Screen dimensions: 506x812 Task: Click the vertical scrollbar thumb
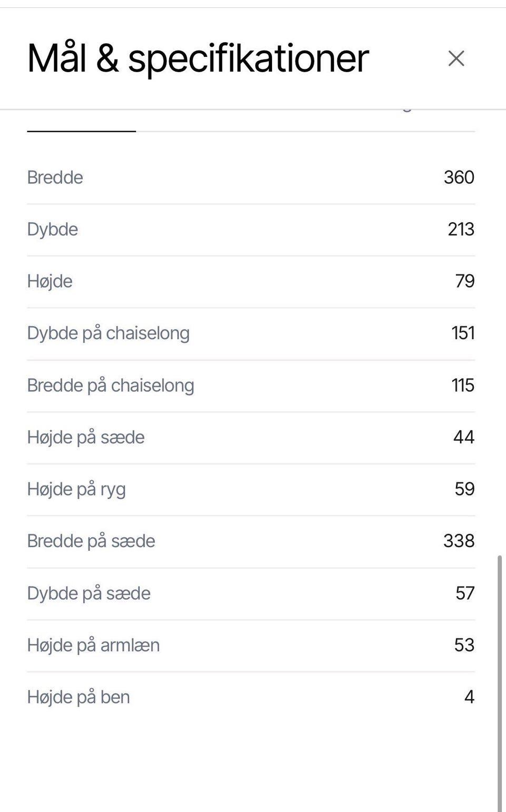pyautogui.click(x=500, y=683)
